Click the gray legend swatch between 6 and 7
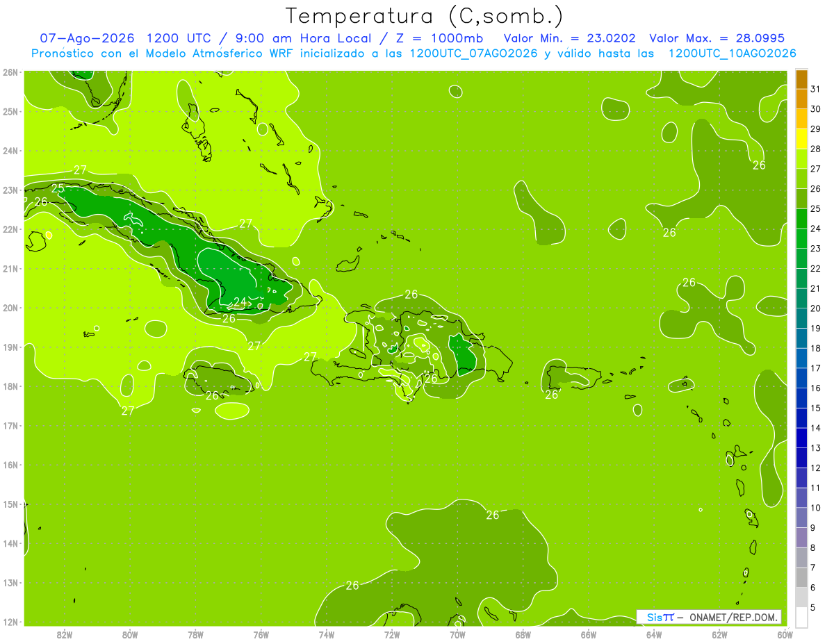Image resolution: width=834 pixels, height=644 pixels. tap(801, 577)
